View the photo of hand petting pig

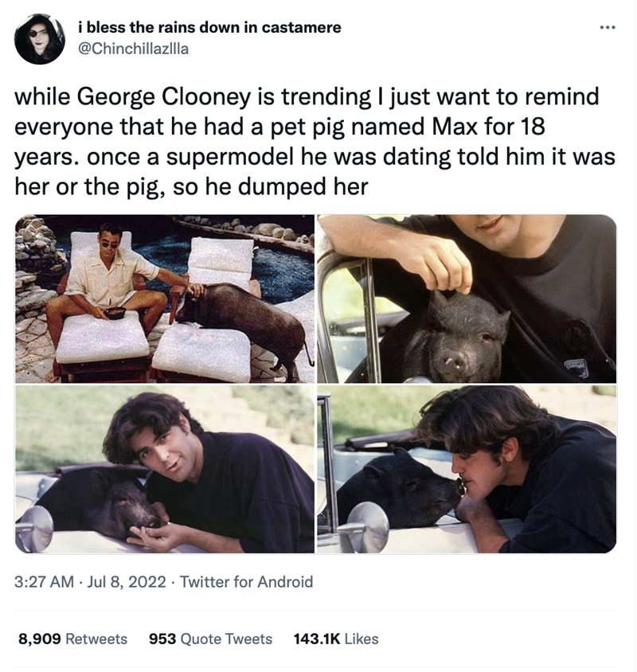tap(467, 299)
